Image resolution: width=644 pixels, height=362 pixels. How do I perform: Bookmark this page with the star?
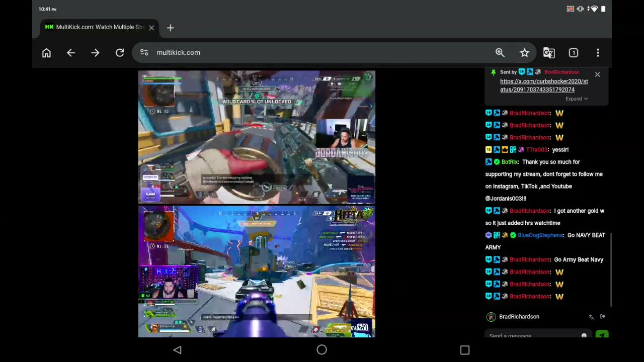pos(525,53)
